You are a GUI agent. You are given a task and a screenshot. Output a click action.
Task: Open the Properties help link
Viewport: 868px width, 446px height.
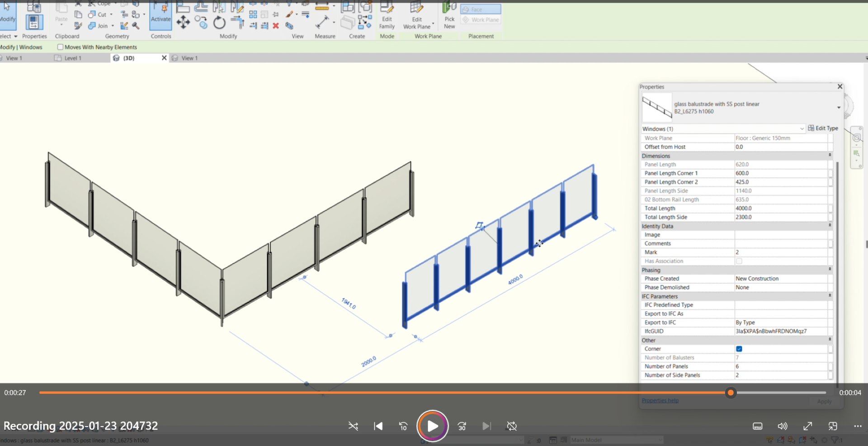click(660, 400)
